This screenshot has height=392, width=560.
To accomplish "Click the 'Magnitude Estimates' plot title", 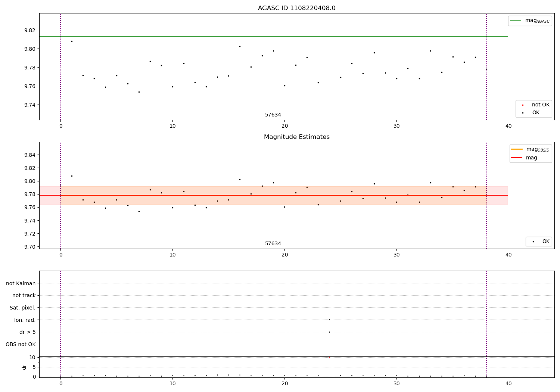I will [296, 137].
